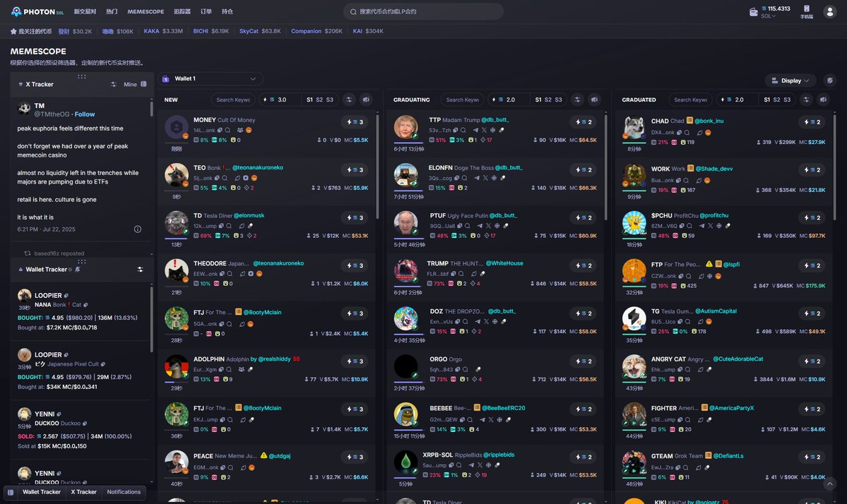The image size is (847, 504).
Task: Edit GRADUATING quick buy amount 2.0
Action: point(510,100)
